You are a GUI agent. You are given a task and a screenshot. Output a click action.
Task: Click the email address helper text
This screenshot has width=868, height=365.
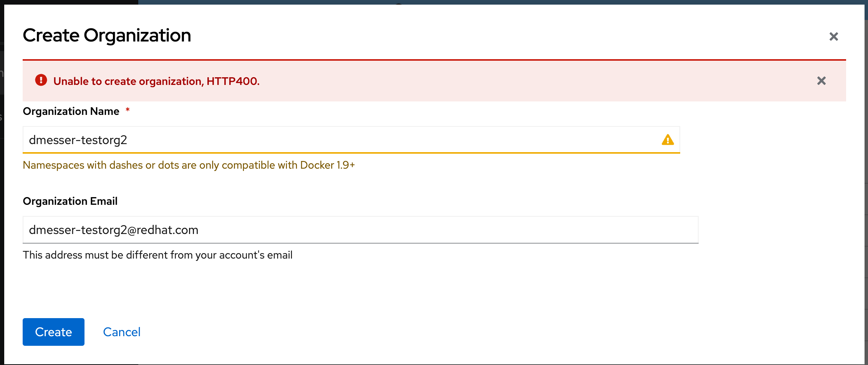click(157, 255)
